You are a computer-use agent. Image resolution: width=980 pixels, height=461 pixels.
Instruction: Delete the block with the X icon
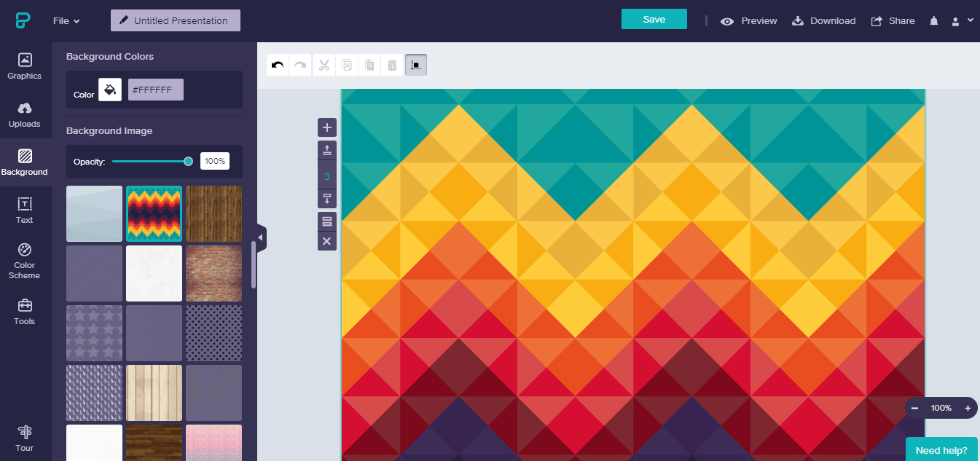(327, 241)
